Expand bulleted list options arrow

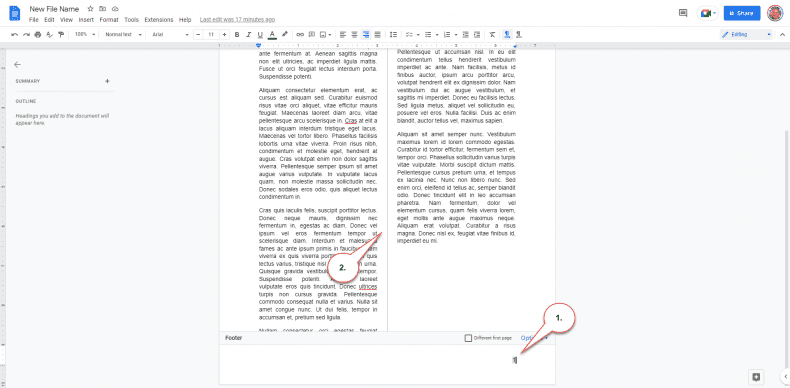pyautogui.click(x=437, y=35)
